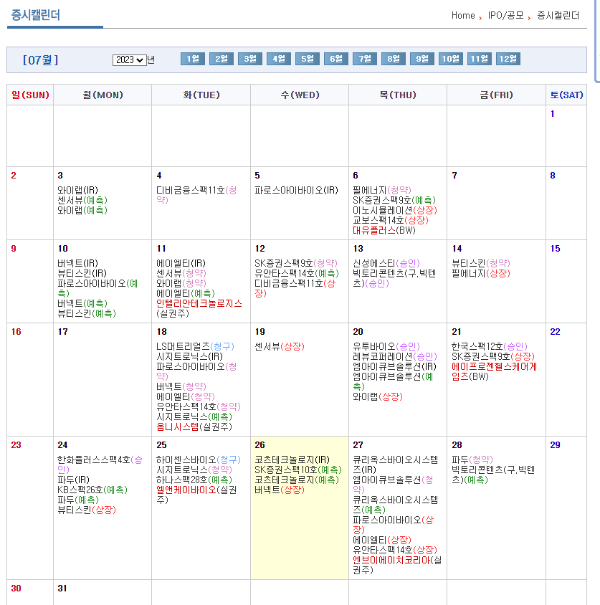This screenshot has width=600, height=605.
Task: Open 와이랩(IR) on July 3
Action: pyautogui.click(x=78, y=190)
